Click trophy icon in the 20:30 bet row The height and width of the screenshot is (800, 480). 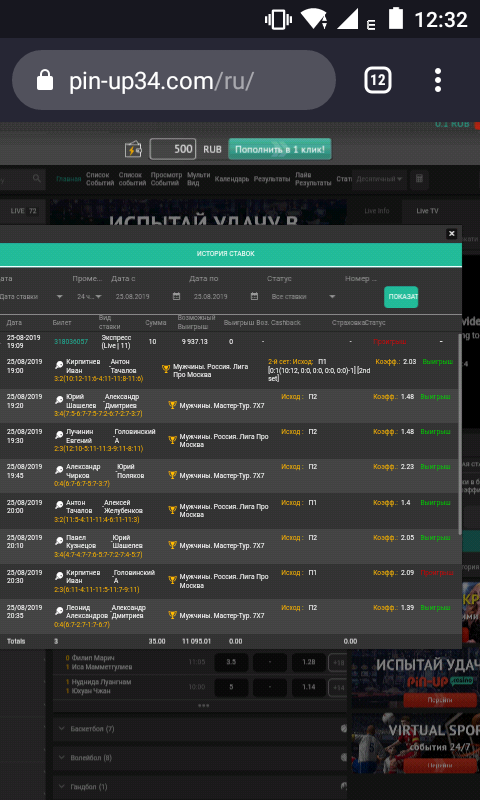point(172,580)
